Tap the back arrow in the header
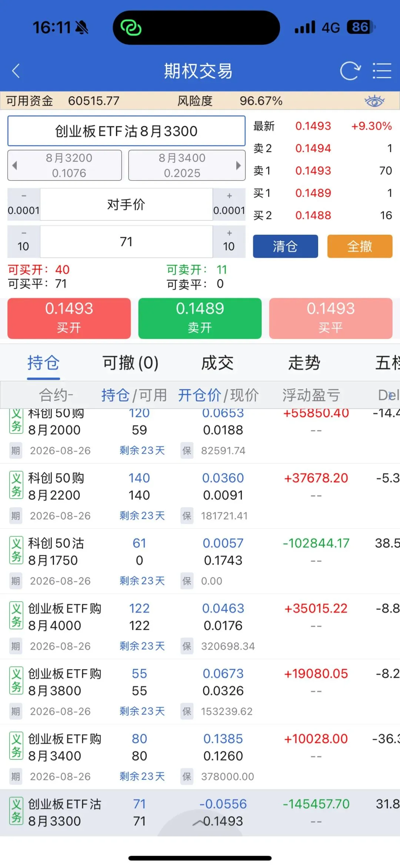The width and height of the screenshot is (400, 868). (16, 70)
